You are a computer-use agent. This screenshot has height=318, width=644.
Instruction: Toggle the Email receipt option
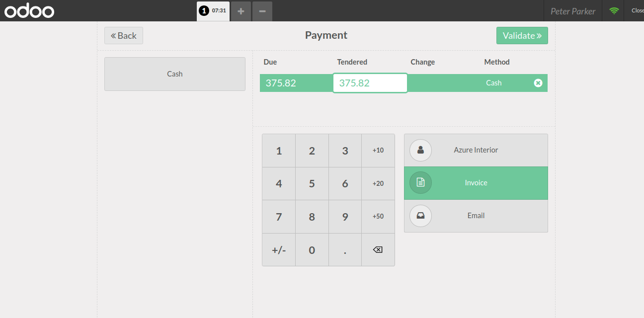[476, 216]
